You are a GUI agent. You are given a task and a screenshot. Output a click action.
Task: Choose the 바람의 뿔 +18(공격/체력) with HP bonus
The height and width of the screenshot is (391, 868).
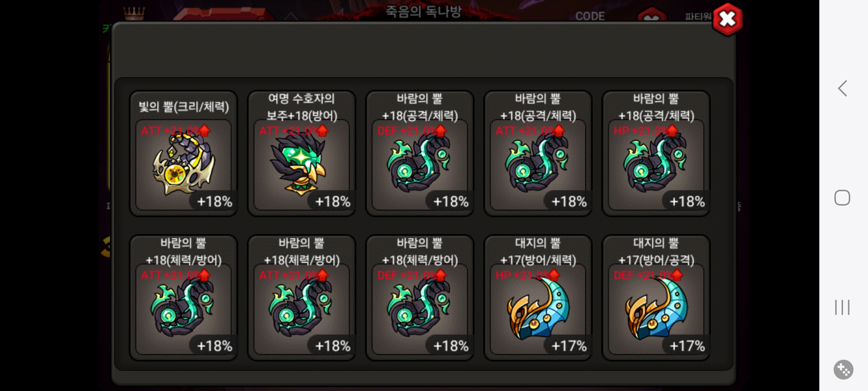tap(656, 154)
